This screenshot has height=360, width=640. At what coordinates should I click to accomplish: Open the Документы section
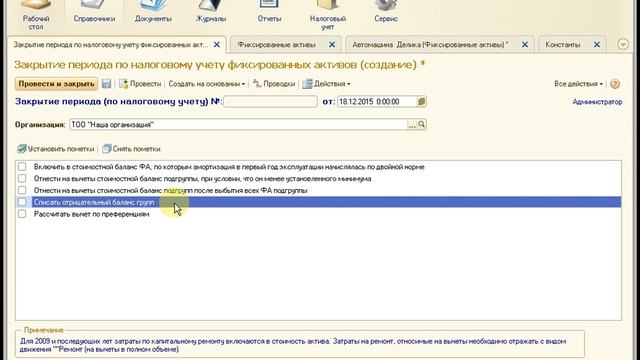click(153, 12)
